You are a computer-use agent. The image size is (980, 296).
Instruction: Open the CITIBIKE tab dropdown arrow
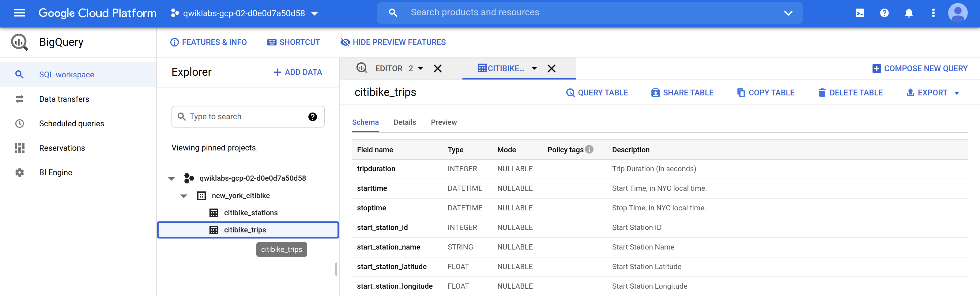(x=534, y=69)
